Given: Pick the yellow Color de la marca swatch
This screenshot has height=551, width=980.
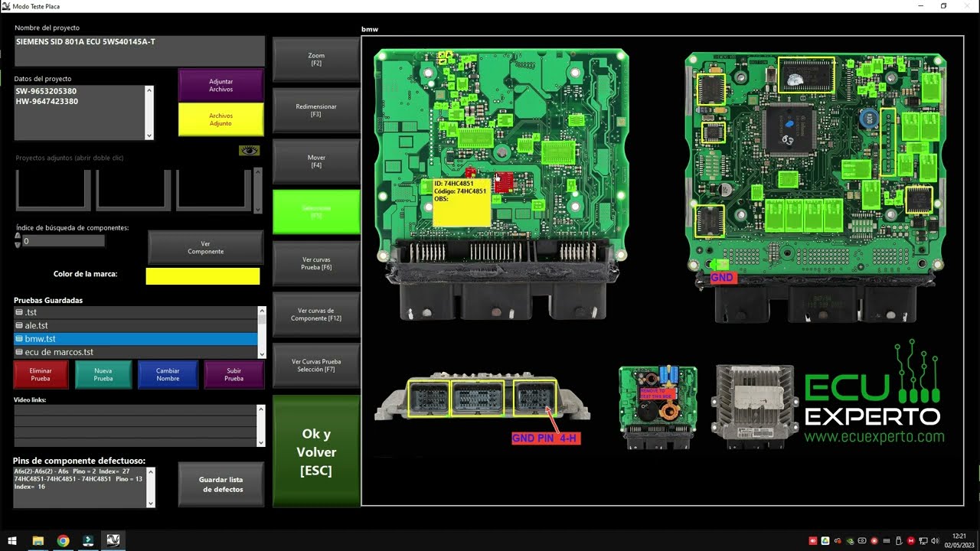Looking at the screenshot, I should [203, 275].
